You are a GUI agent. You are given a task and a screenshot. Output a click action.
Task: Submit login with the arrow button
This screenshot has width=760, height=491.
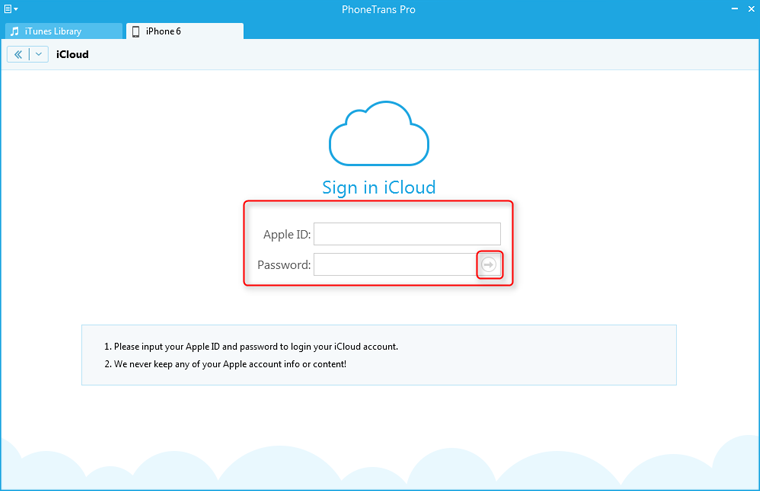[489, 264]
